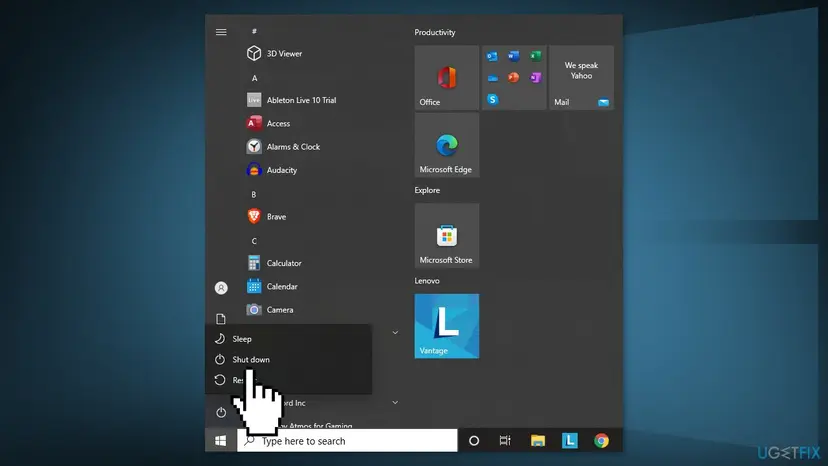Viewport: 828px width, 466px height.
Task: Open Lenovo Vantage tile
Action: (447, 326)
